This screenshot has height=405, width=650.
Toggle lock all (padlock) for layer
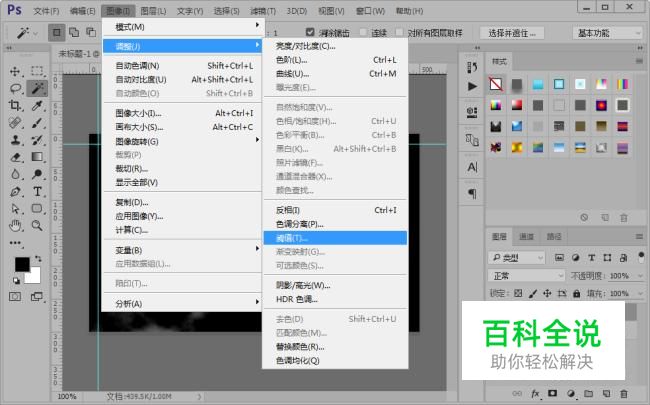[577, 293]
